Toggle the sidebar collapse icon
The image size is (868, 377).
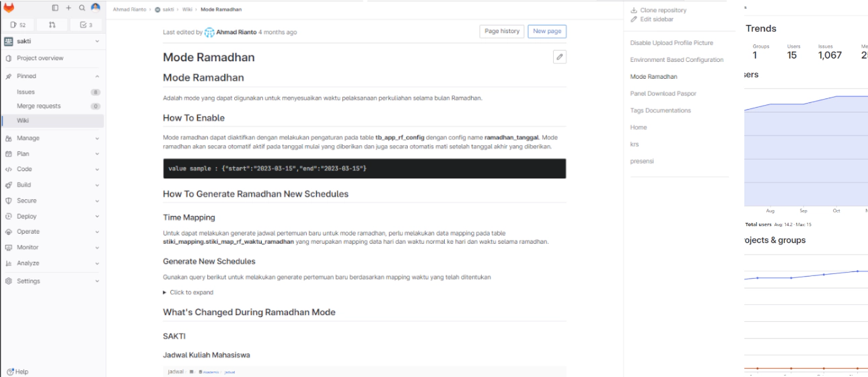(x=55, y=8)
